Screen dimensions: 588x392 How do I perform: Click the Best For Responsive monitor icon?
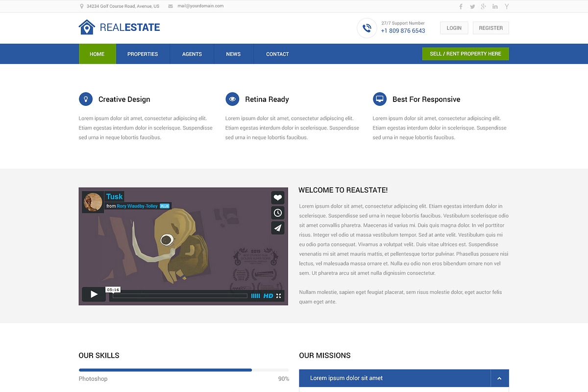coord(379,99)
